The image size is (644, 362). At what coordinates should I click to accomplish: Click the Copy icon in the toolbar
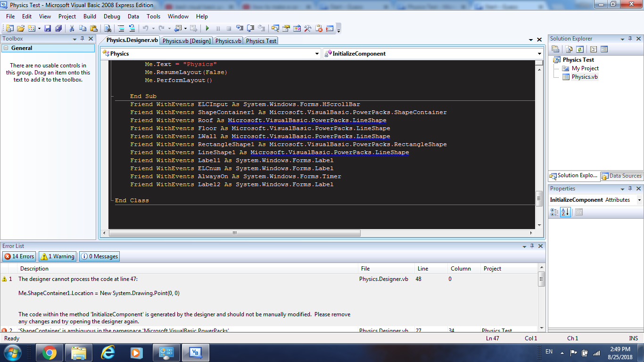[83, 28]
